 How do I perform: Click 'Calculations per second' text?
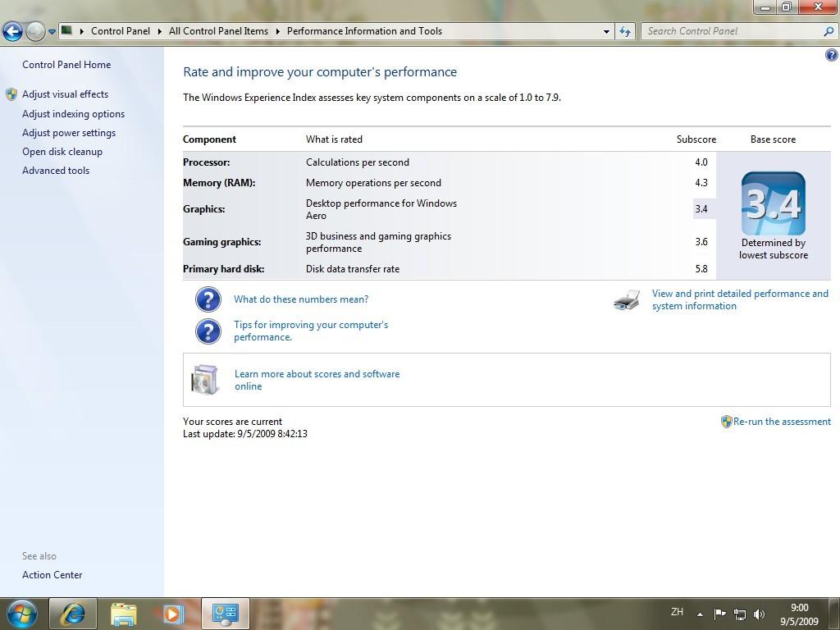(358, 162)
